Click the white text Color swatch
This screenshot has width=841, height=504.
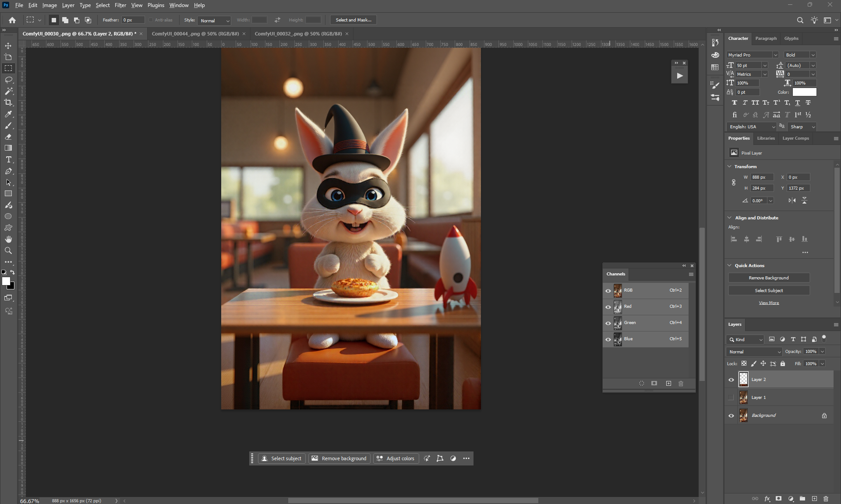coord(804,92)
